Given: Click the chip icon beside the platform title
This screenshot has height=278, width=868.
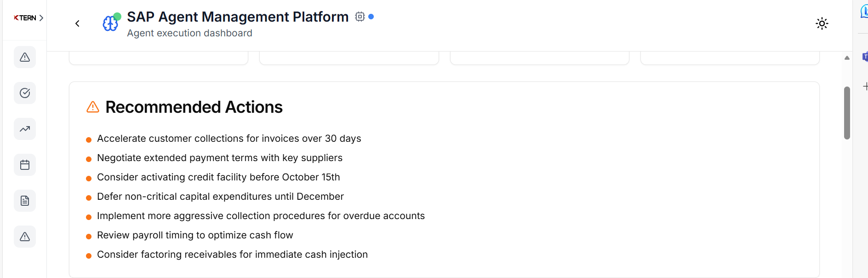Looking at the screenshot, I should (360, 17).
